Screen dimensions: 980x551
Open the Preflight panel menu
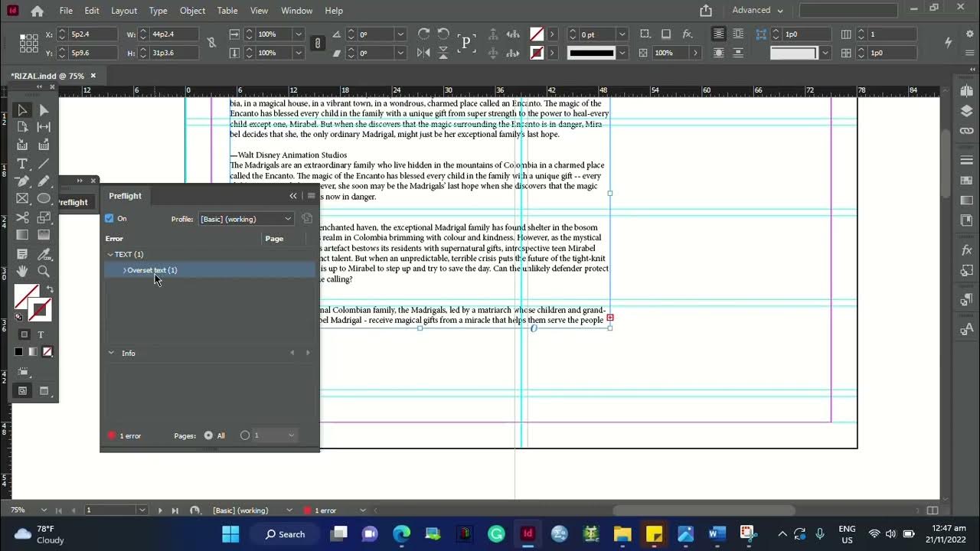(x=311, y=196)
